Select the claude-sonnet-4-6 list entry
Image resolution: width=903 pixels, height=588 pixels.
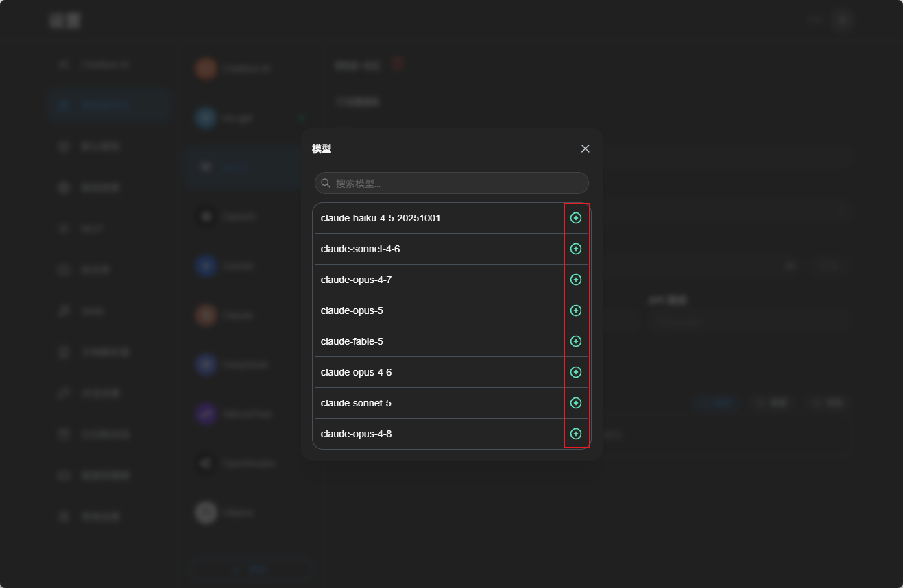coord(360,249)
